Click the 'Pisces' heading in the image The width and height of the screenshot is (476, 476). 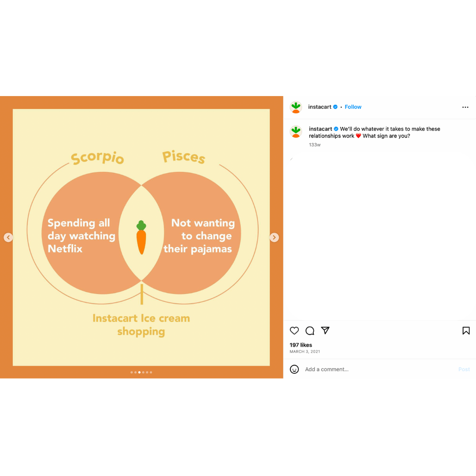click(184, 156)
